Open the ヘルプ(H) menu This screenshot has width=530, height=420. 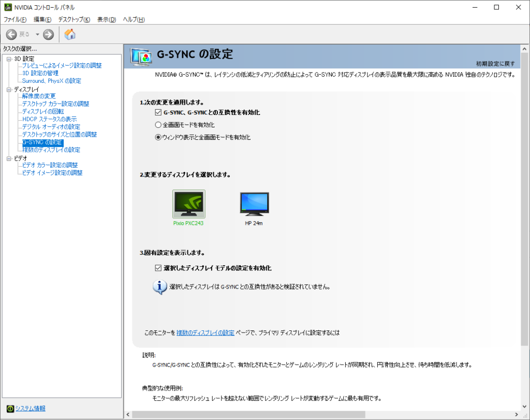coord(134,20)
